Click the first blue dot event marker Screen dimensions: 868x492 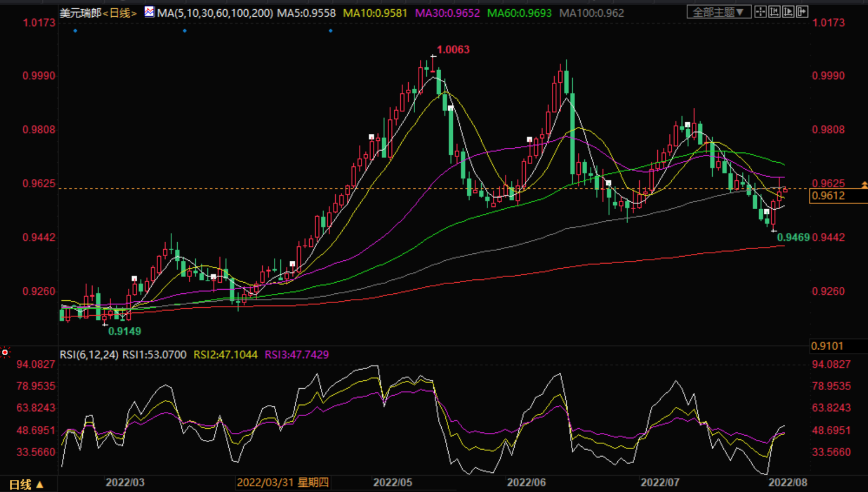pos(75,31)
